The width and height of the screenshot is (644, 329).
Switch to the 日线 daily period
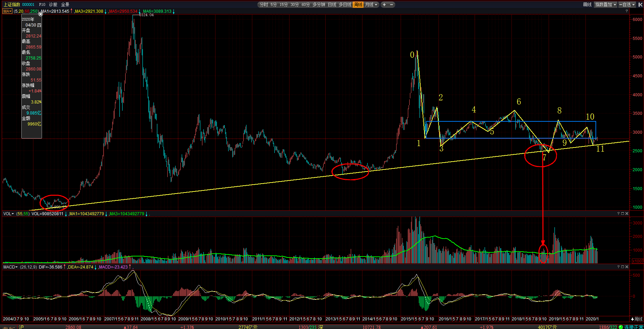(x=332, y=4)
